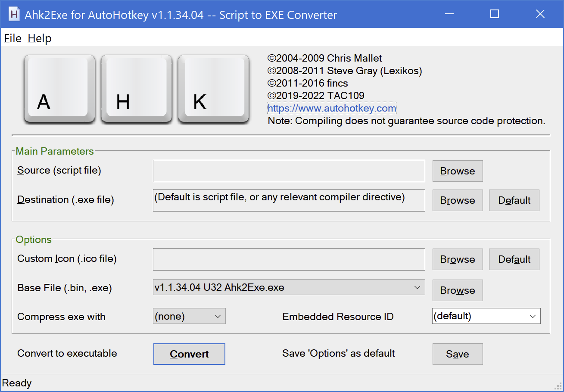Image resolution: width=564 pixels, height=392 pixels.
Task: Open the Help menu
Action: click(x=39, y=38)
